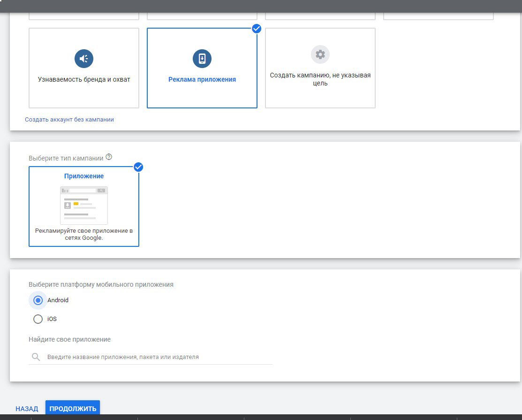Click the gear icon for no-goal campaign
Screen dimensions: 522x420
[320, 54]
